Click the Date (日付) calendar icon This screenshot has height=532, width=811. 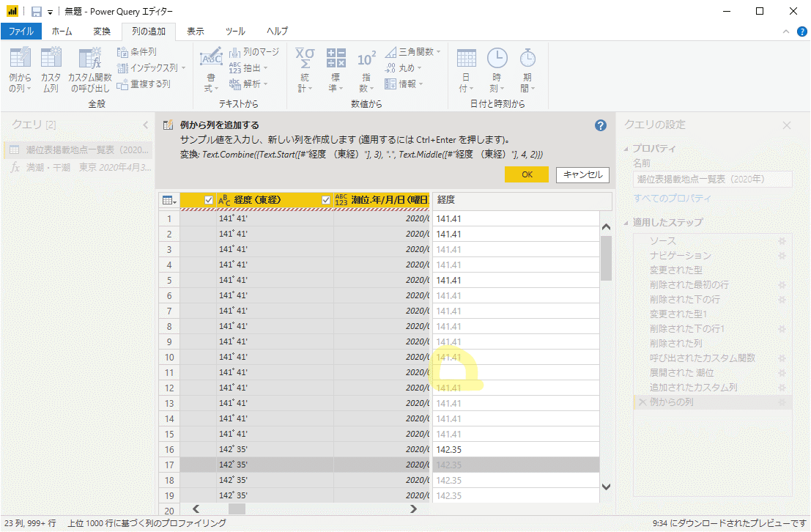click(x=466, y=58)
